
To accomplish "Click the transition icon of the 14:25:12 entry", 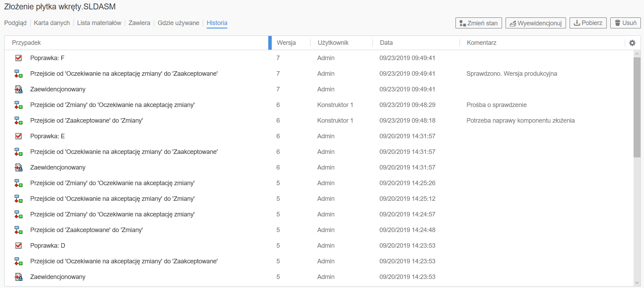I will pos(18,199).
